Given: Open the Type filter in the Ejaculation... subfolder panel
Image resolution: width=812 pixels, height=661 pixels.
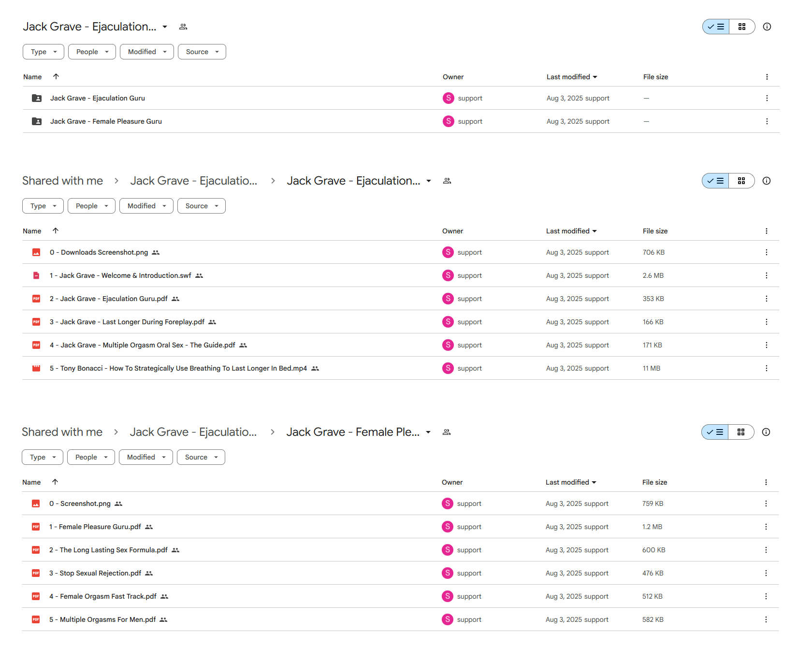Looking at the screenshot, I should pos(43,206).
